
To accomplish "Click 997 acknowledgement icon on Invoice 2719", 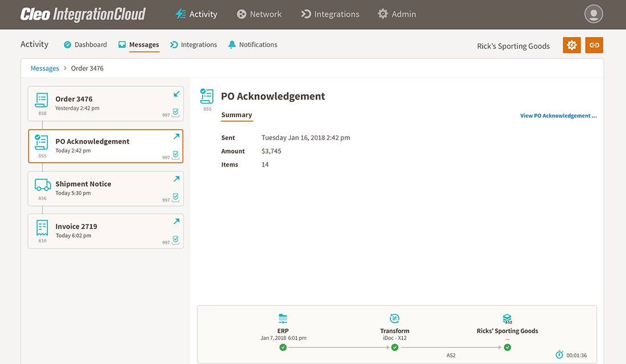I will (x=175, y=240).
